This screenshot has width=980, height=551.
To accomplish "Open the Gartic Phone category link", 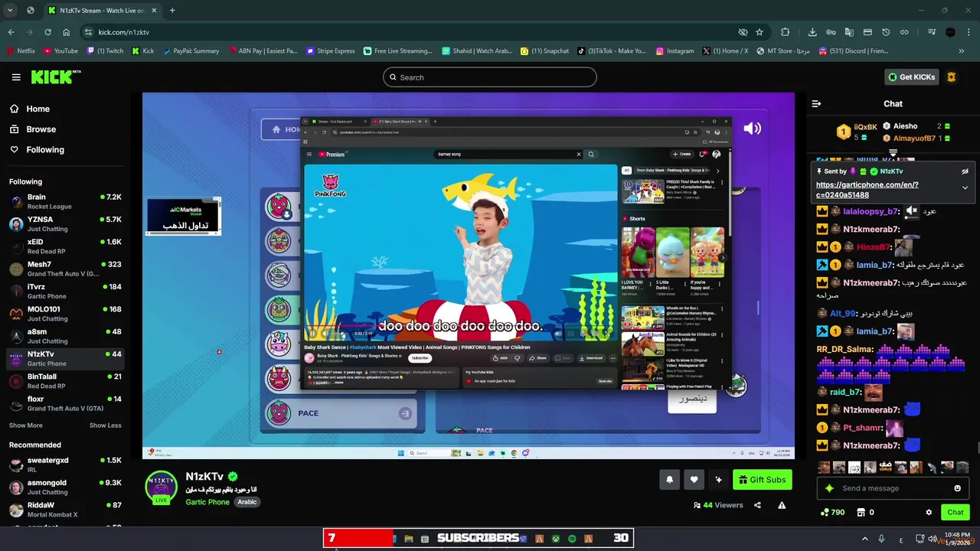I will tap(207, 502).
